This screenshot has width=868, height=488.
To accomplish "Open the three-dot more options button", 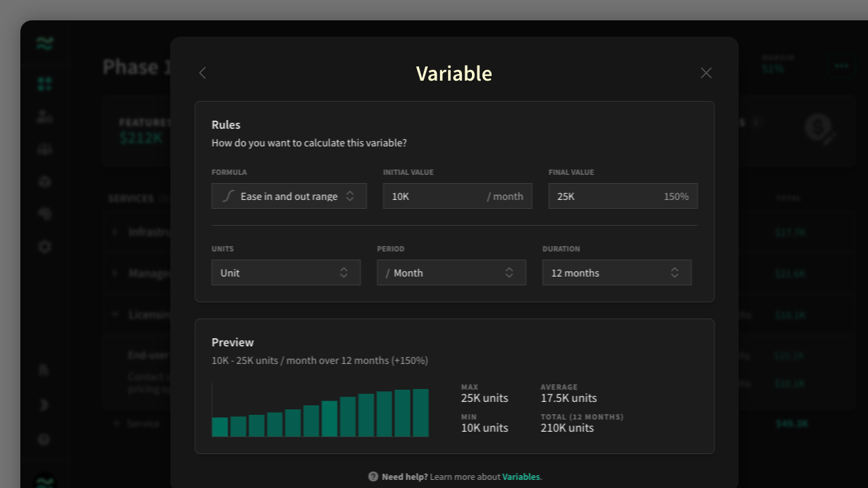I will 842,66.
